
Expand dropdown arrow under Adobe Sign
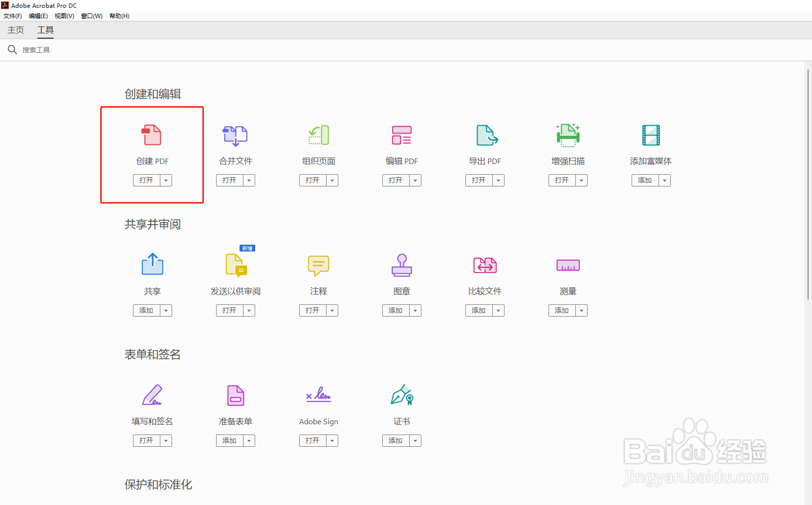(332, 441)
